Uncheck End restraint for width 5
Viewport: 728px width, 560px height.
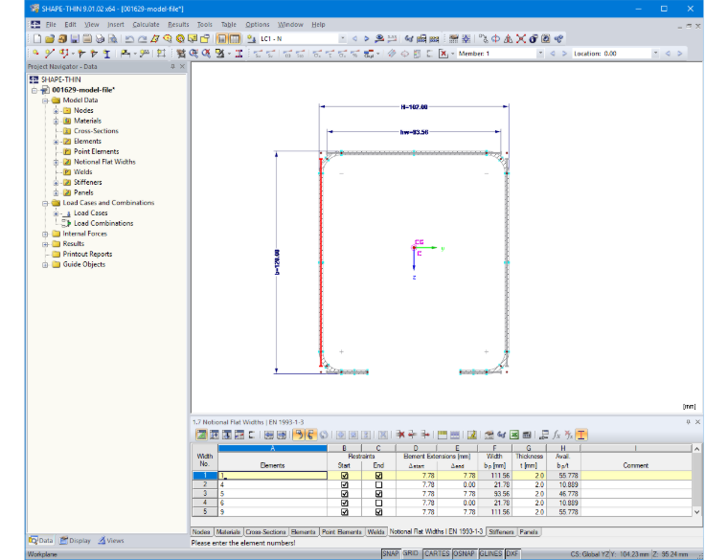(x=378, y=512)
